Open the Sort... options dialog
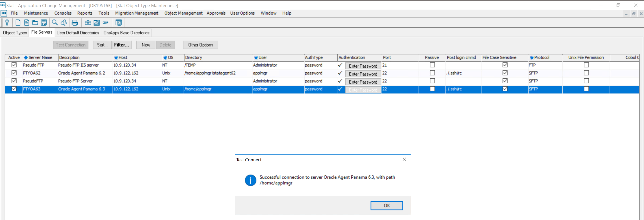 point(102,45)
